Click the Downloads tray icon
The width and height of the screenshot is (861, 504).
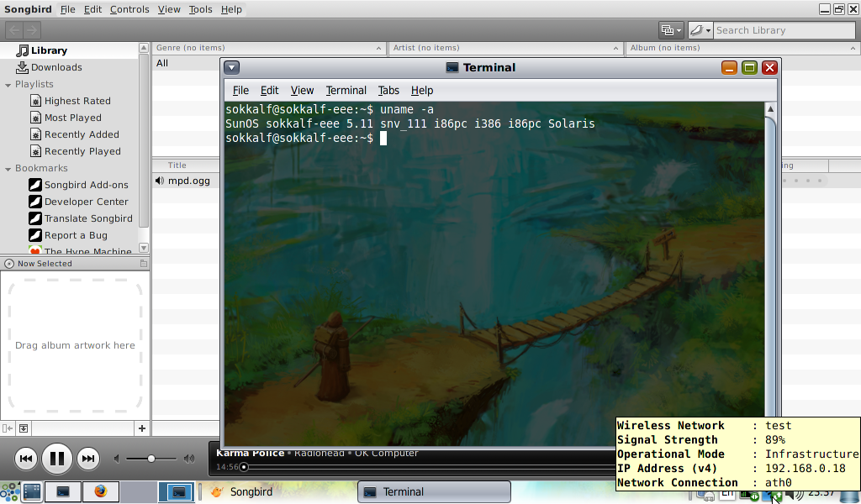[22, 67]
